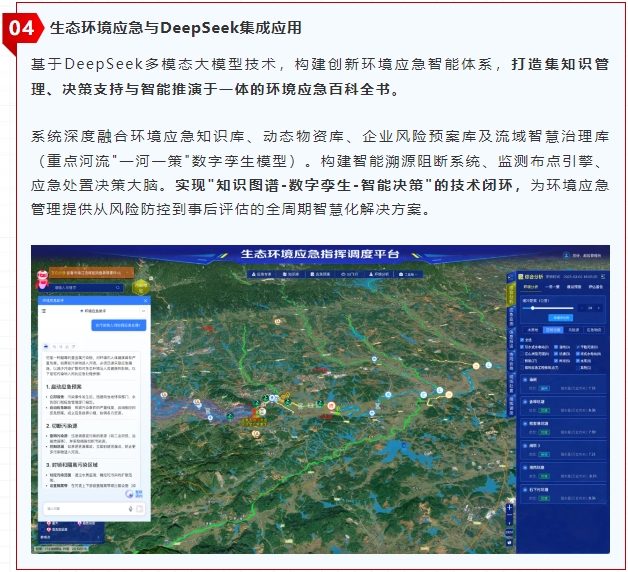This screenshot has height=572, width=628.
Task: Open the chat panel ellipsis more button
Action: coord(143,311)
